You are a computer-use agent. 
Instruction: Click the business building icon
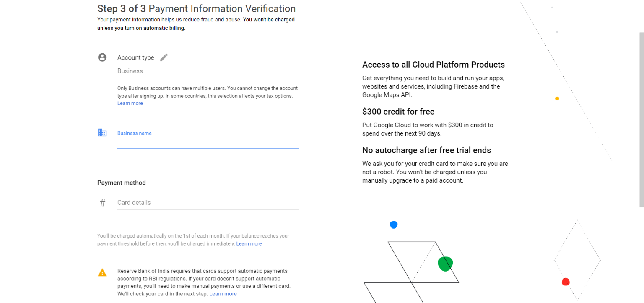(102, 133)
